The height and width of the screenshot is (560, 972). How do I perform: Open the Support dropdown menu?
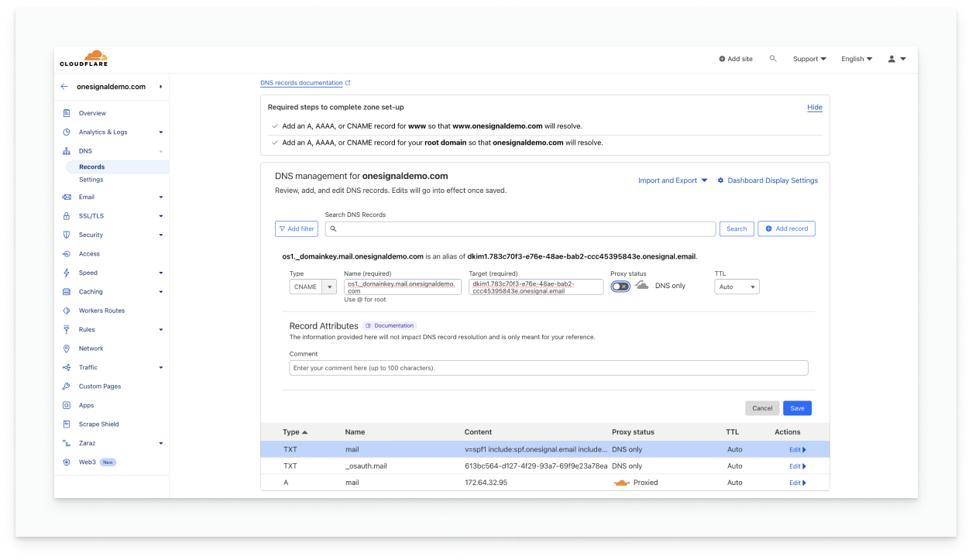tap(809, 59)
